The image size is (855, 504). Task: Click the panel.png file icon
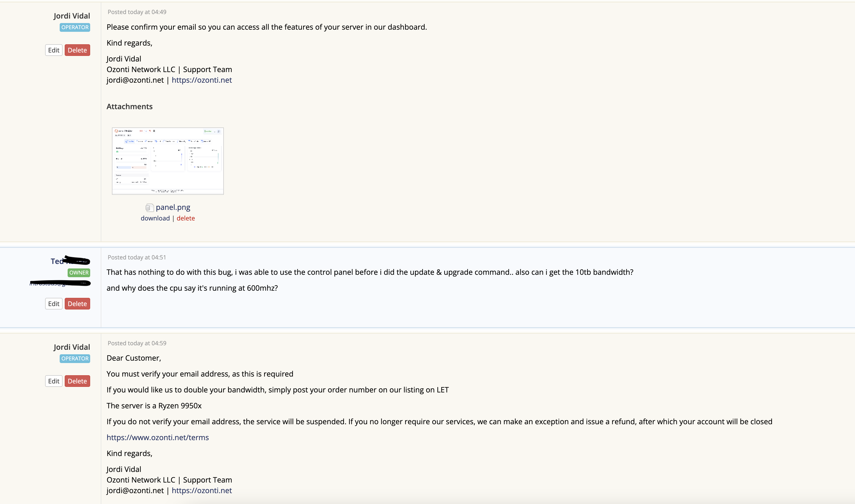click(x=149, y=207)
